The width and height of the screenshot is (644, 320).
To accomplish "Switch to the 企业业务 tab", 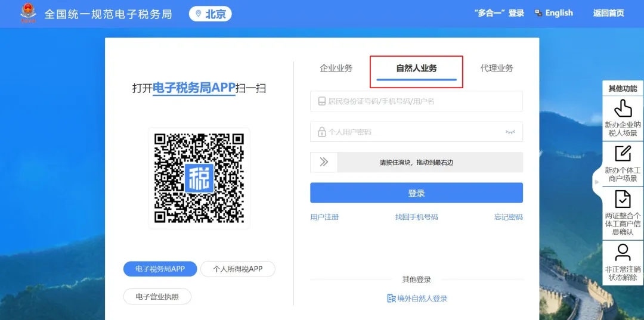I will coord(336,68).
